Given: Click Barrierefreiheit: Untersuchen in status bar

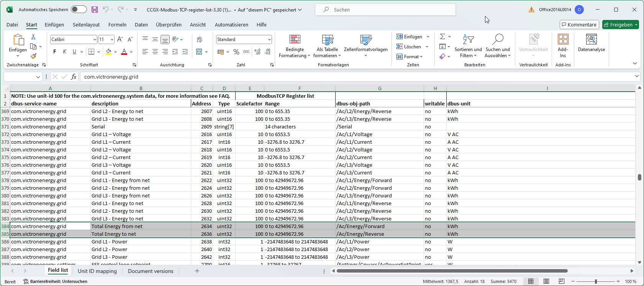Looking at the screenshot, I should coord(55,281).
